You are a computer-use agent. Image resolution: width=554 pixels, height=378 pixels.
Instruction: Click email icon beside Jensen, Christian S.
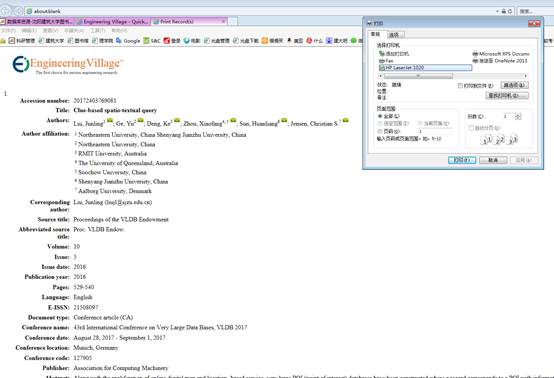[x=345, y=120]
